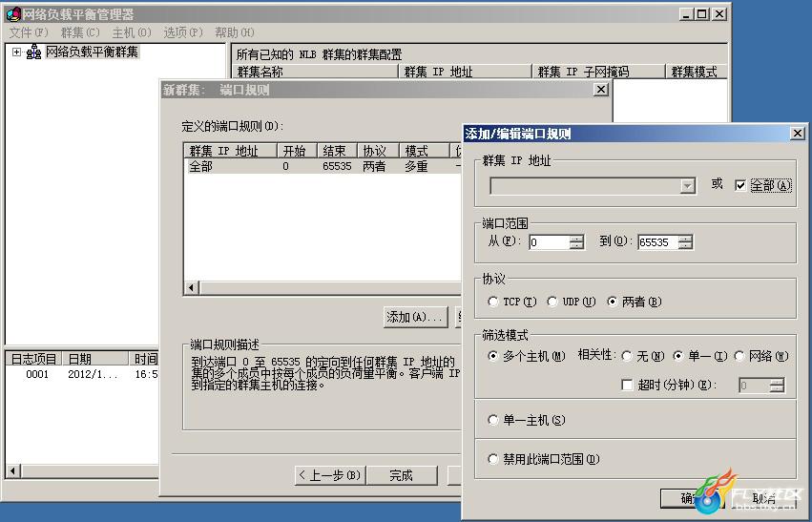Click the network cluster icon in tree
The image size is (812, 522).
point(33,52)
